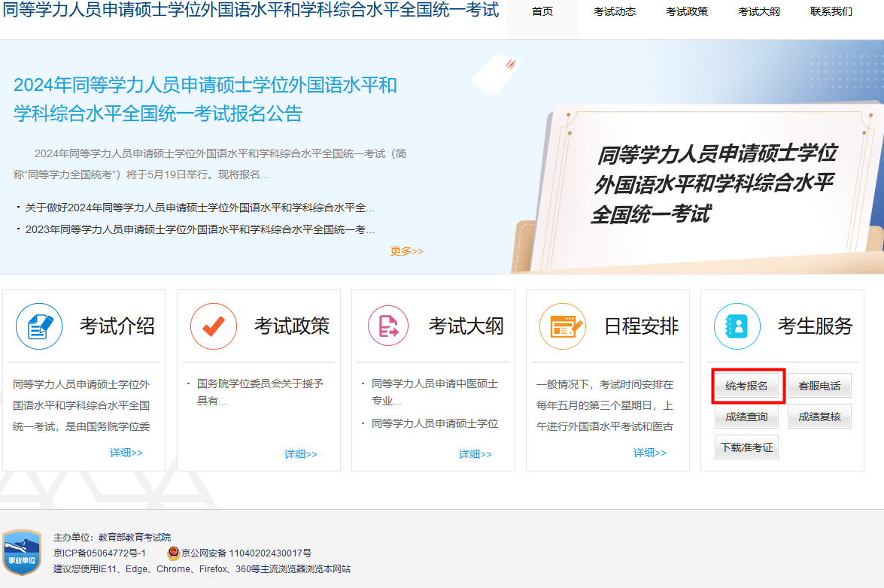Open the 考试动态 menu item
Viewport: 884px width, 588px height.
[614, 11]
